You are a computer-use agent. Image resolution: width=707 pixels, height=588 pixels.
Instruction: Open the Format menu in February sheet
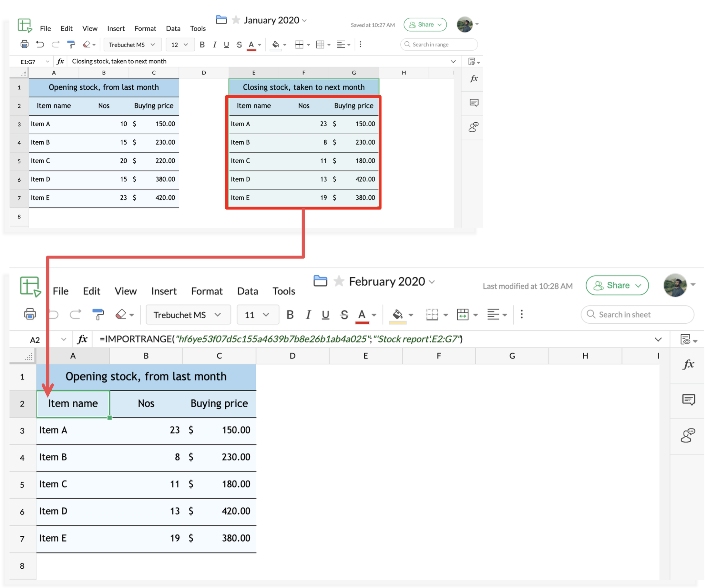click(x=207, y=291)
